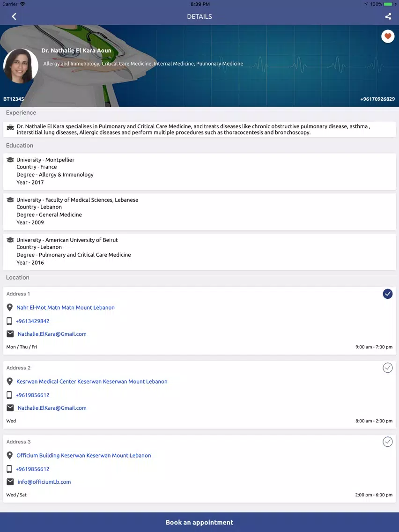Open Kesrwan Medical Center location link
Image resolution: width=399 pixels, height=532 pixels.
click(x=92, y=381)
